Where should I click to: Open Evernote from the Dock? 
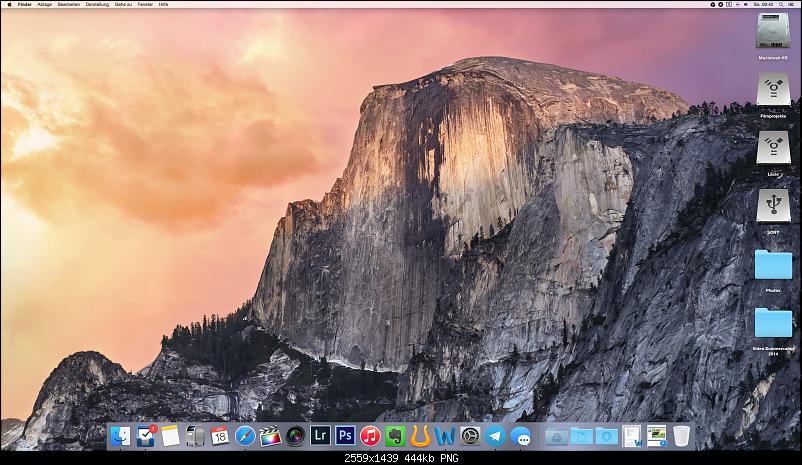[x=395, y=436]
